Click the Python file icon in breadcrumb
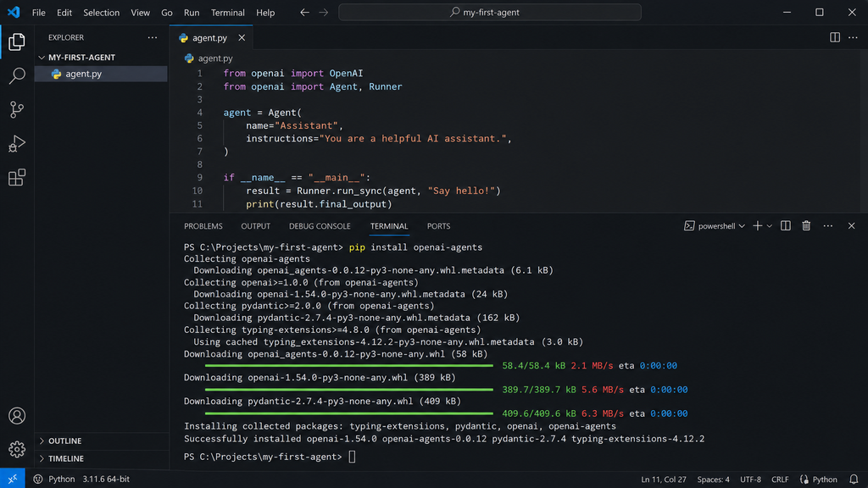 (x=189, y=58)
